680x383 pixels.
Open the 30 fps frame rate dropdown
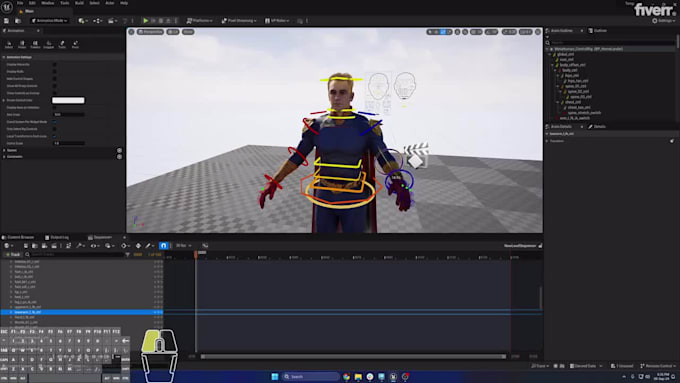(183, 246)
